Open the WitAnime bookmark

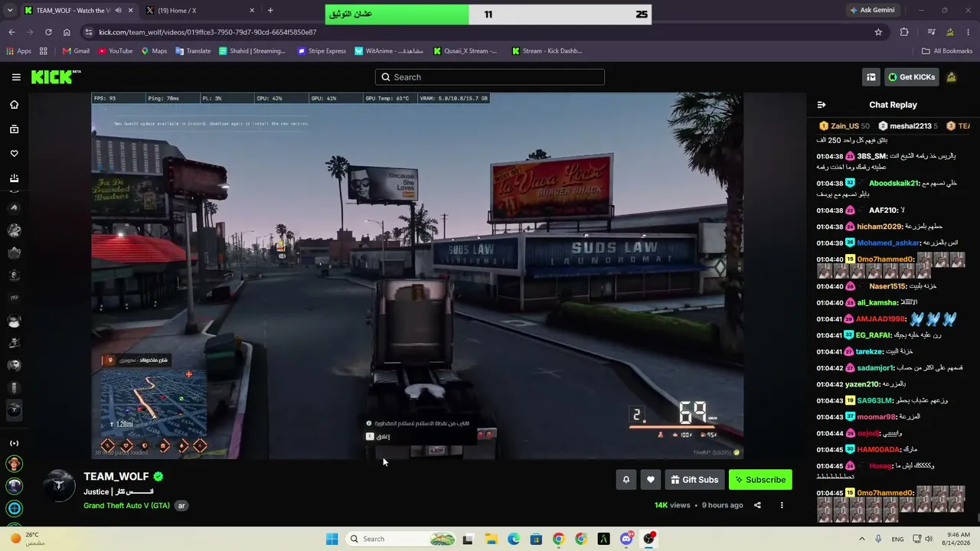389,51
